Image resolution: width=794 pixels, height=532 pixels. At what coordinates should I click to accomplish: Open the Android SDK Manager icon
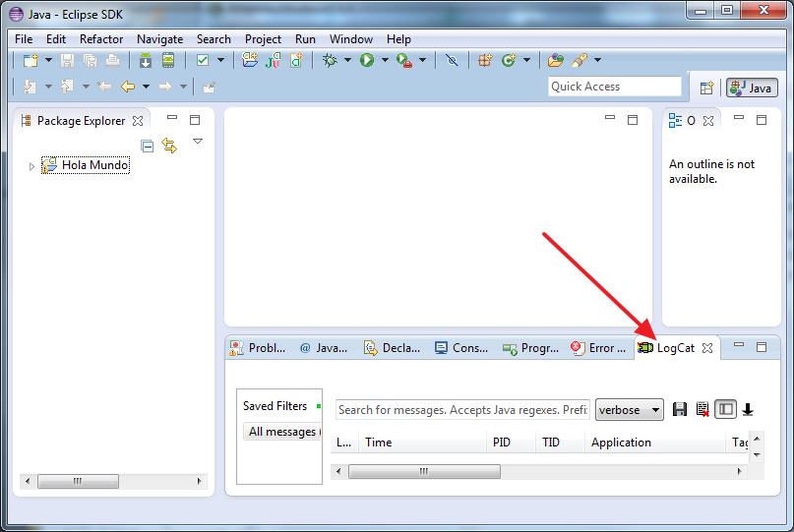click(146, 61)
